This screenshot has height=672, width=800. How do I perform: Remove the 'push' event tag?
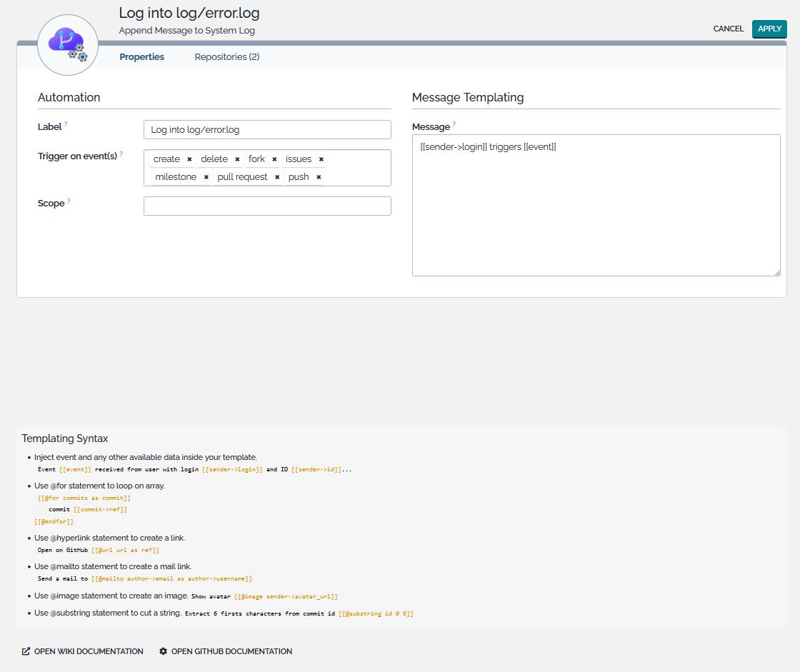pyautogui.click(x=319, y=177)
